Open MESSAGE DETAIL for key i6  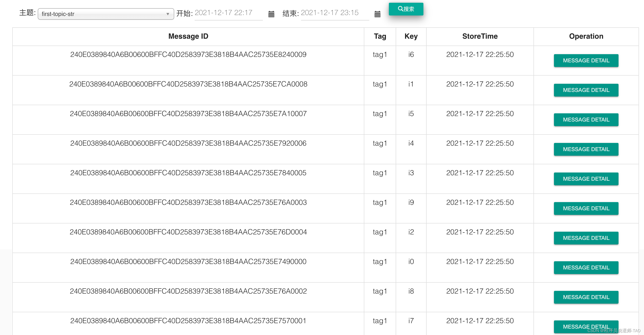[586, 61]
